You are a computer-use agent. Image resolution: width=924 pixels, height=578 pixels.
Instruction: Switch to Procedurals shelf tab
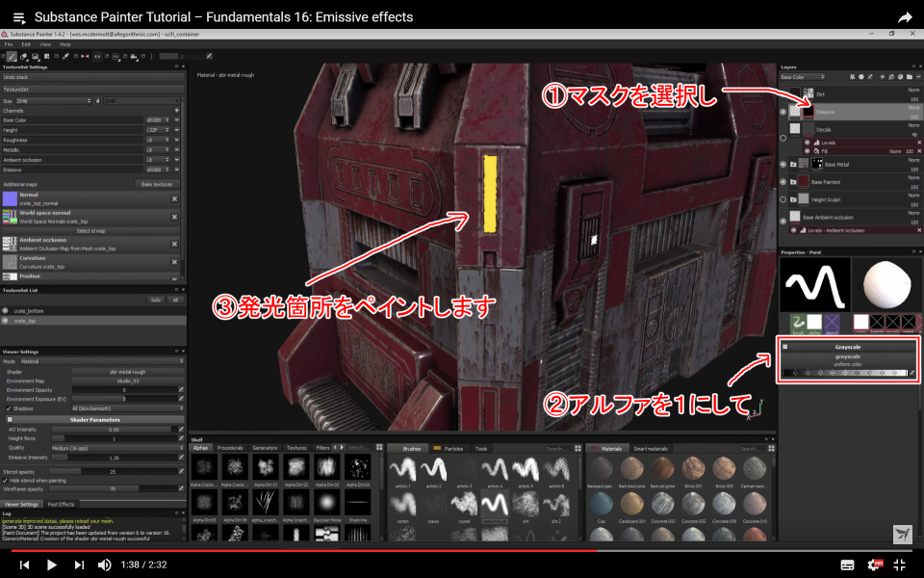(x=230, y=448)
